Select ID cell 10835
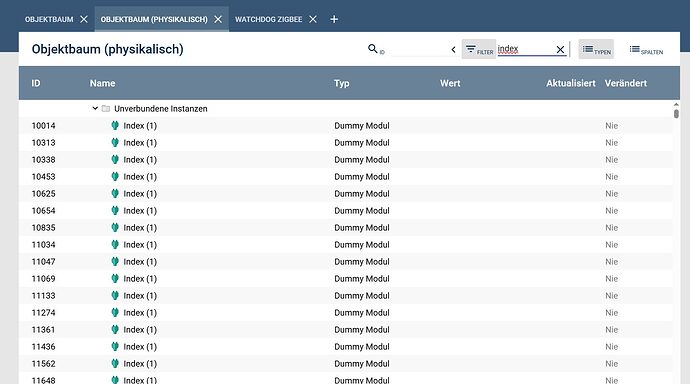Image resolution: width=690 pixels, height=384 pixels. point(44,228)
